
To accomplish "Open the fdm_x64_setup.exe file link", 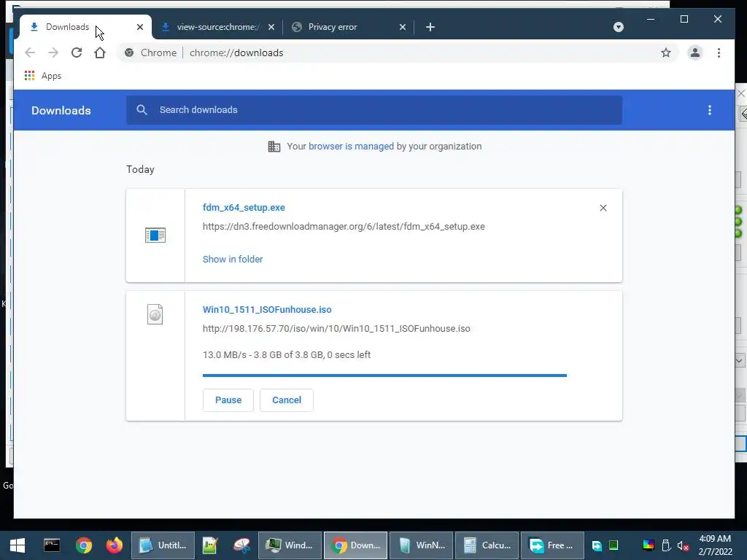I will pos(244,208).
